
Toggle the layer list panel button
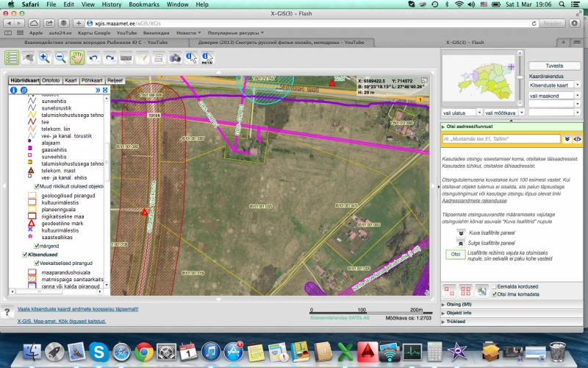click(x=12, y=58)
